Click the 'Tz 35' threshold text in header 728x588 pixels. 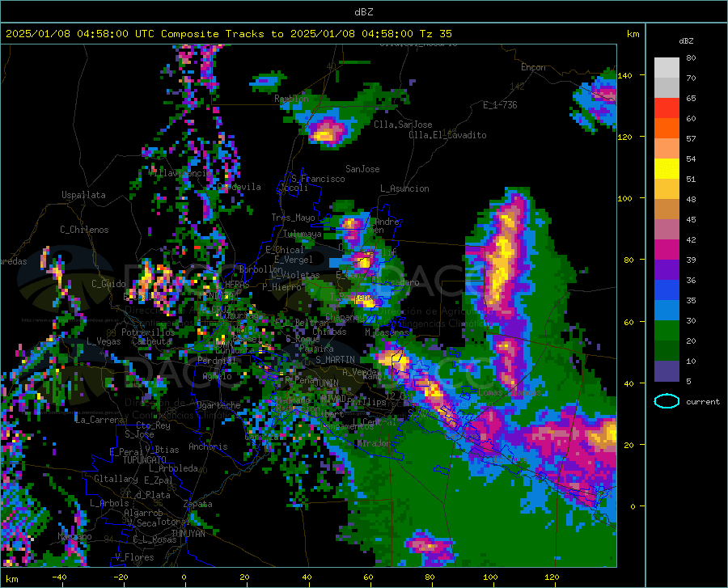click(435, 34)
